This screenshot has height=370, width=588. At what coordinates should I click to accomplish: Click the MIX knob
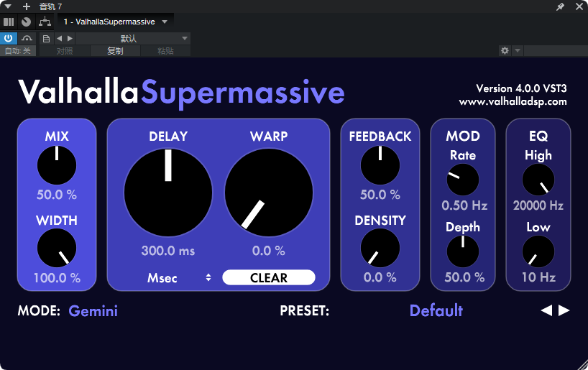click(57, 165)
